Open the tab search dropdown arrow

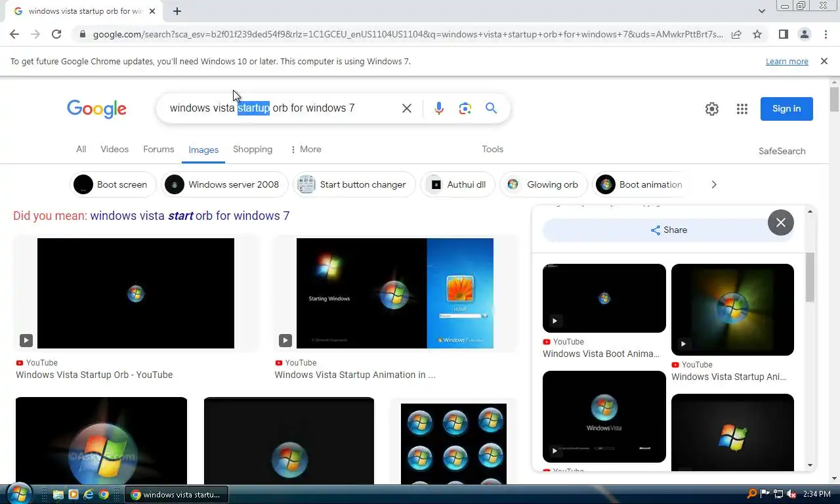(762, 11)
